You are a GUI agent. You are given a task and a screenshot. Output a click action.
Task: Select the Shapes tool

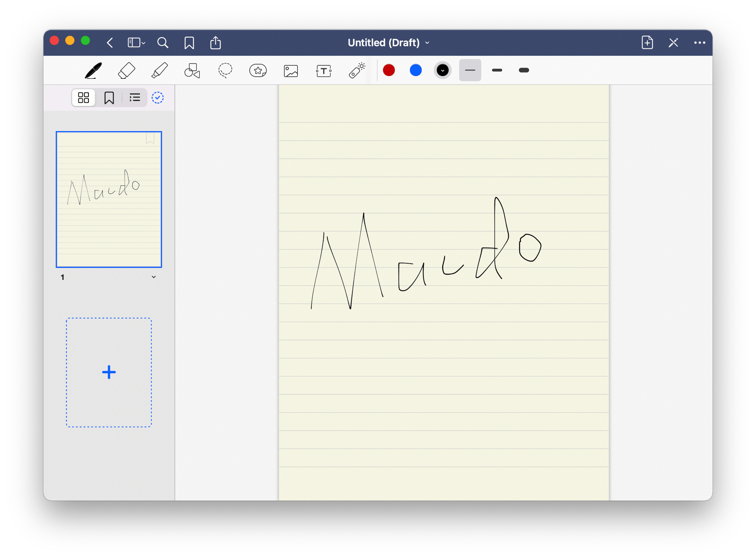(x=192, y=70)
